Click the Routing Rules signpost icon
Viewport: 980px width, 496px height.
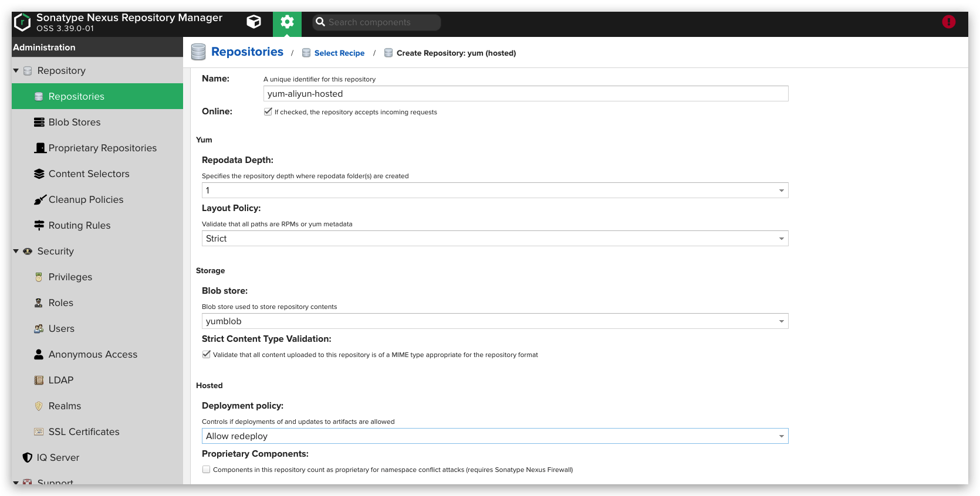point(39,226)
